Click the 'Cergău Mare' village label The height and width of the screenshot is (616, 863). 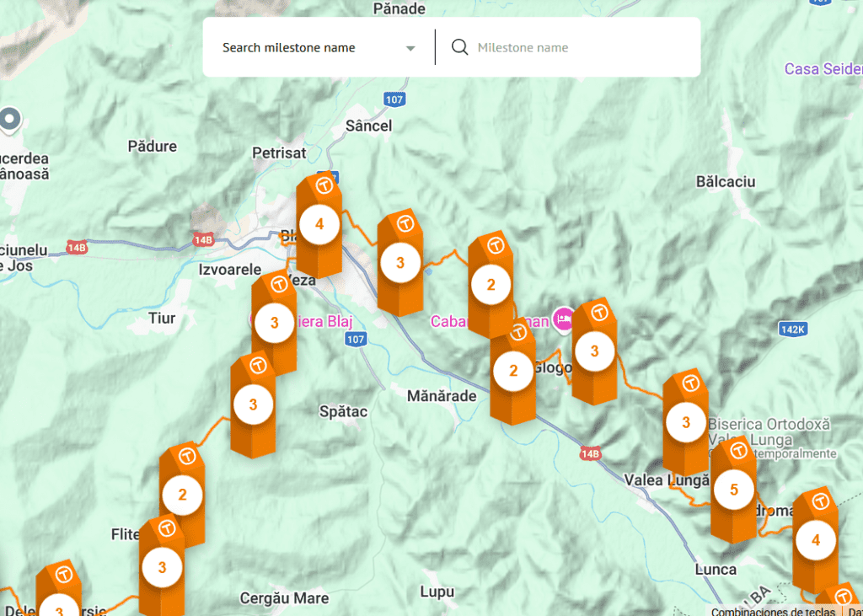(285, 598)
